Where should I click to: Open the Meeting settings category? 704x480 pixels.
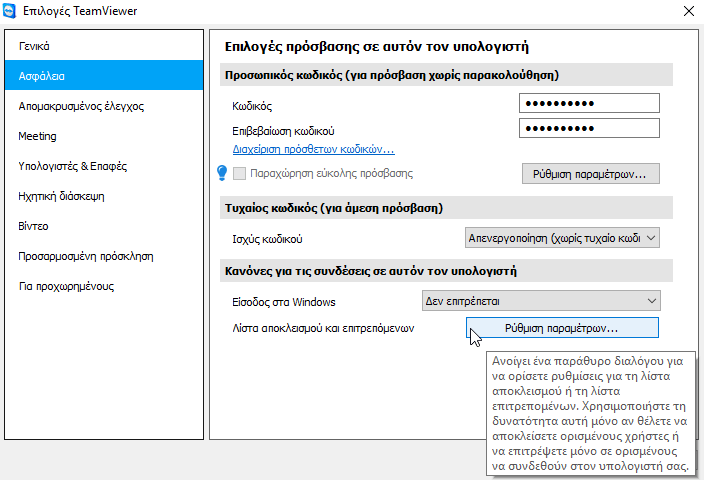coord(104,136)
